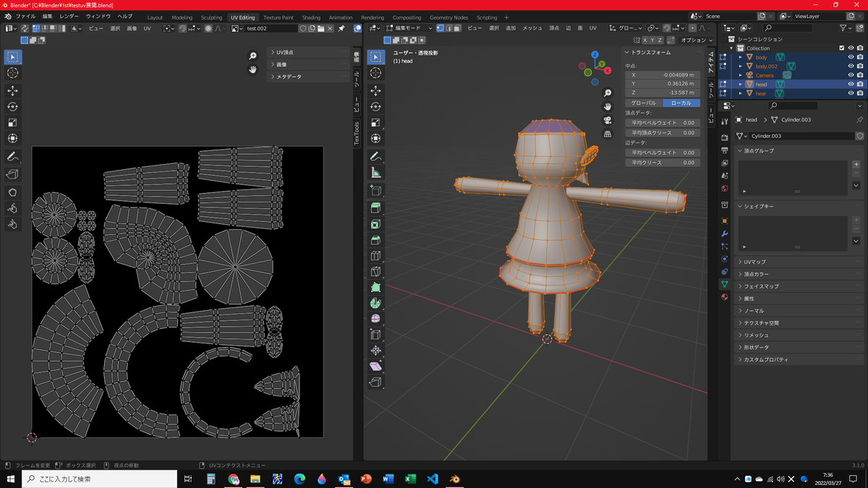This screenshot has width=868, height=488.
Task: Select the Knife tool
Action: (x=375, y=272)
